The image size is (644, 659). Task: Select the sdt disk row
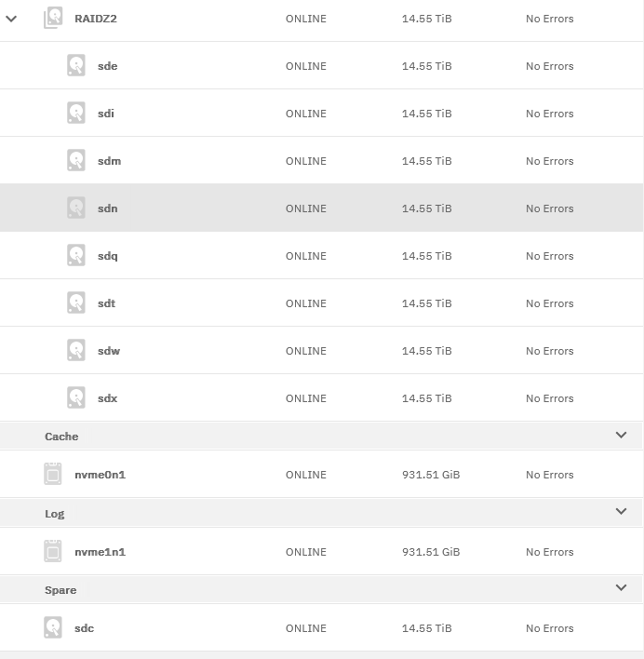coord(322,303)
